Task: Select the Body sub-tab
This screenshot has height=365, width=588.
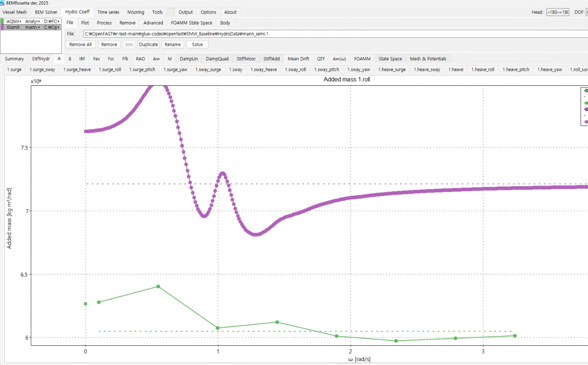Action: coord(225,23)
